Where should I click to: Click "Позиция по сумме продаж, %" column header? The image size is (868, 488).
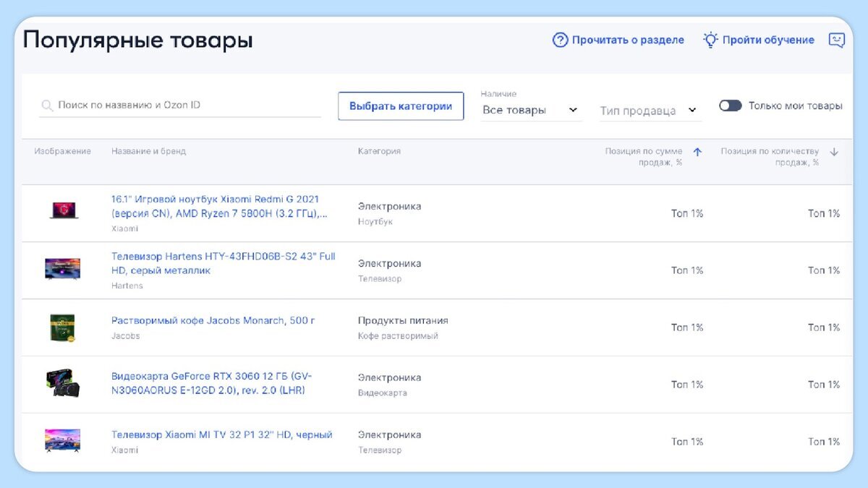[644, 157]
